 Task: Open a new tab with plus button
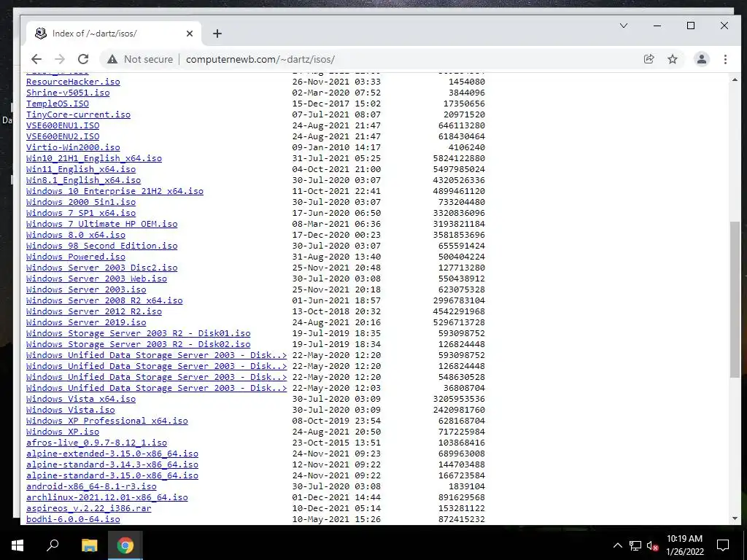[217, 34]
